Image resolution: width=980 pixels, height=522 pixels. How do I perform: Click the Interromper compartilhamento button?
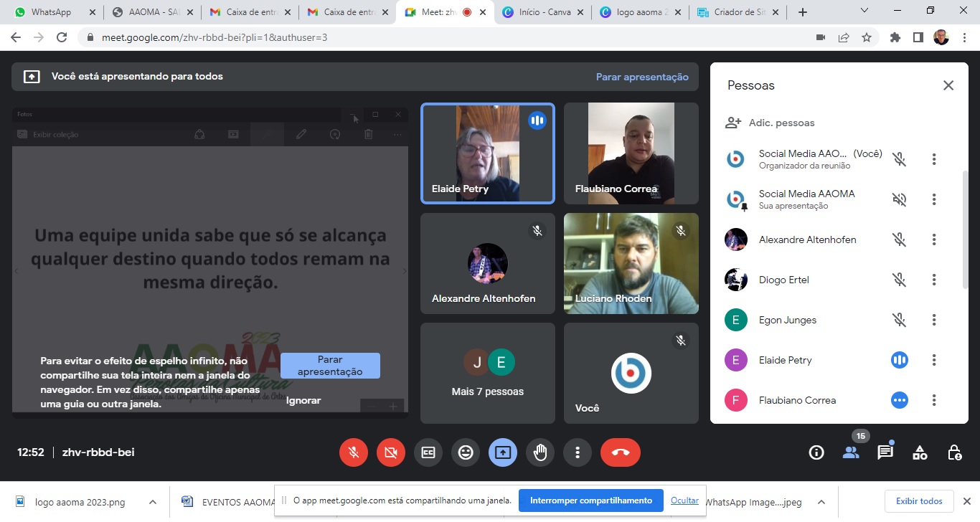590,500
